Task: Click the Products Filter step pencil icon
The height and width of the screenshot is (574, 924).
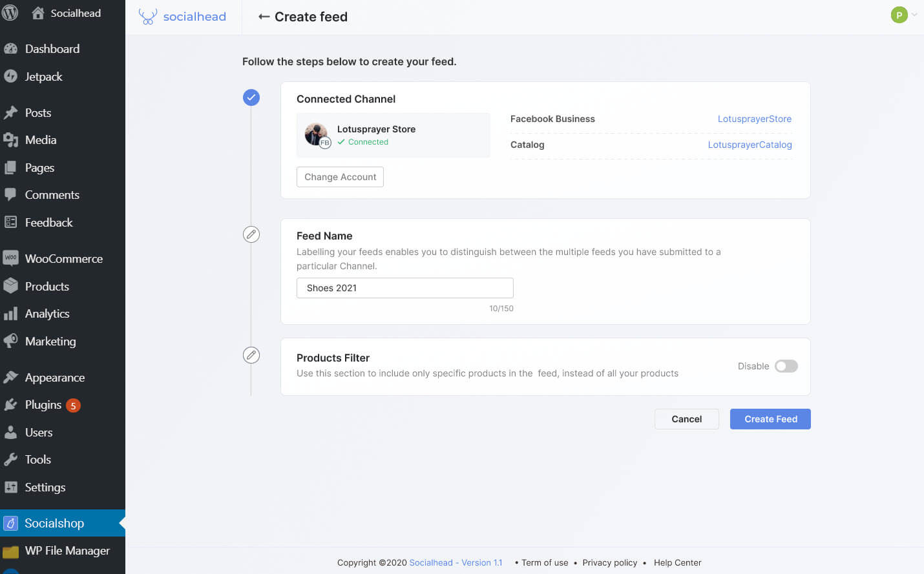Action: (251, 355)
